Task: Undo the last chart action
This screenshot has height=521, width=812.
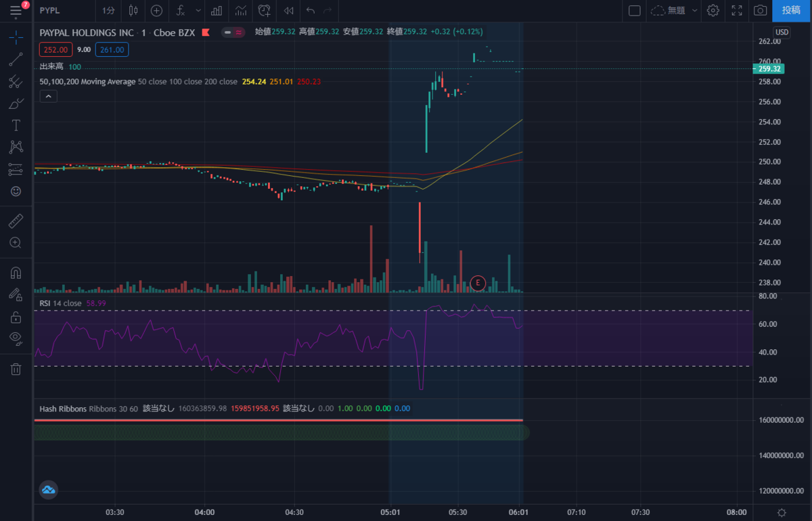Action: [311, 10]
